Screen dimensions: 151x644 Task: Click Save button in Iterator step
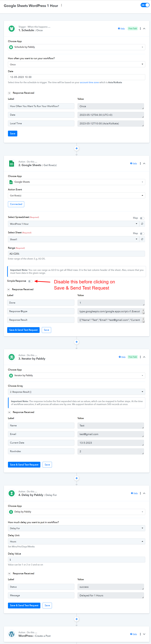point(47,465)
